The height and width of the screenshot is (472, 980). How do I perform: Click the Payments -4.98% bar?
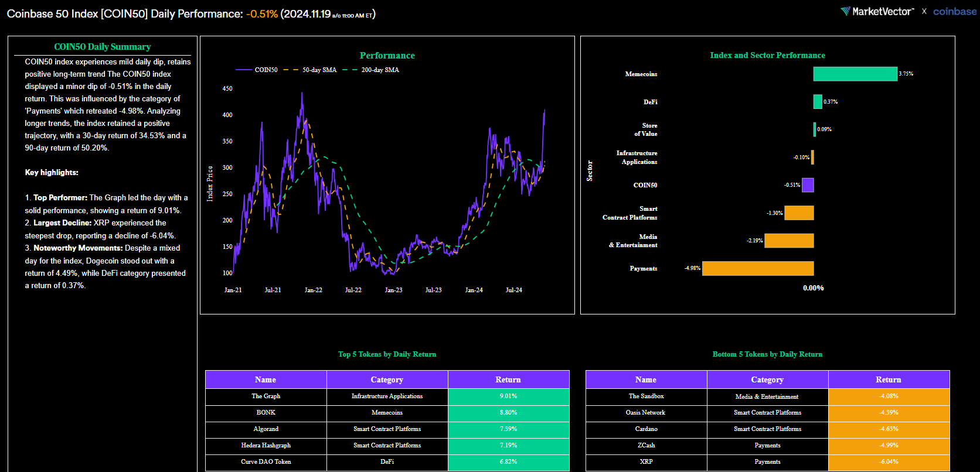pyautogui.click(x=758, y=268)
